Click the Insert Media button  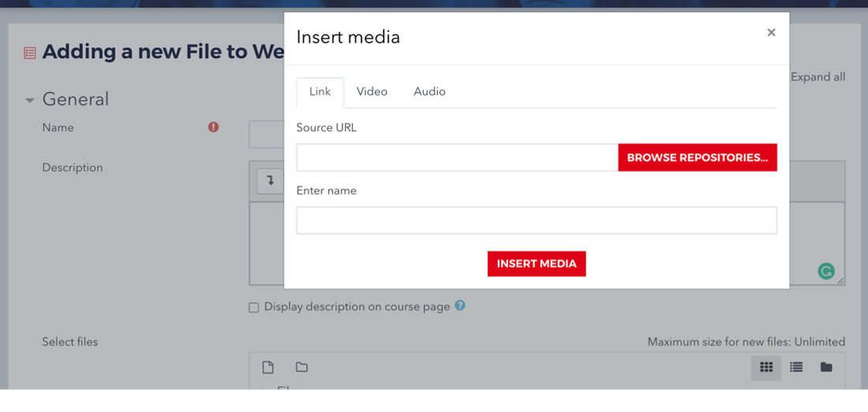pos(537,264)
